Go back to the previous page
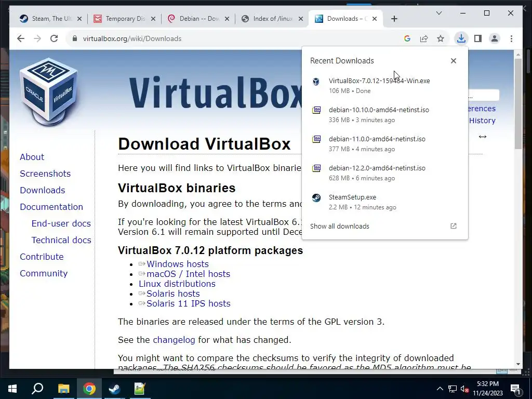 tap(21, 38)
